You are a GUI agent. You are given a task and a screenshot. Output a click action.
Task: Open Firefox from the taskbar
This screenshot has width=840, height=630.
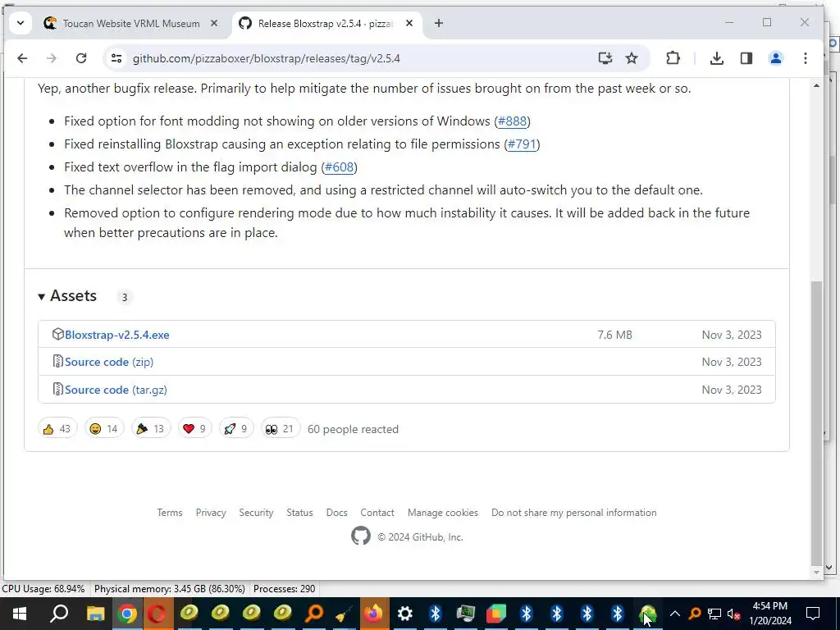(373, 614)
